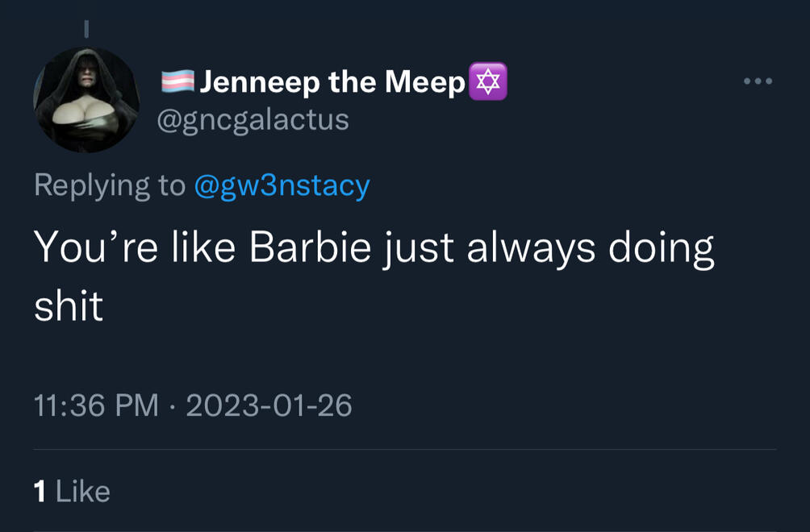Open the @gncgalactus handle
The height and width of the screenshot is (532, 810).
click(x=254, y=119)
